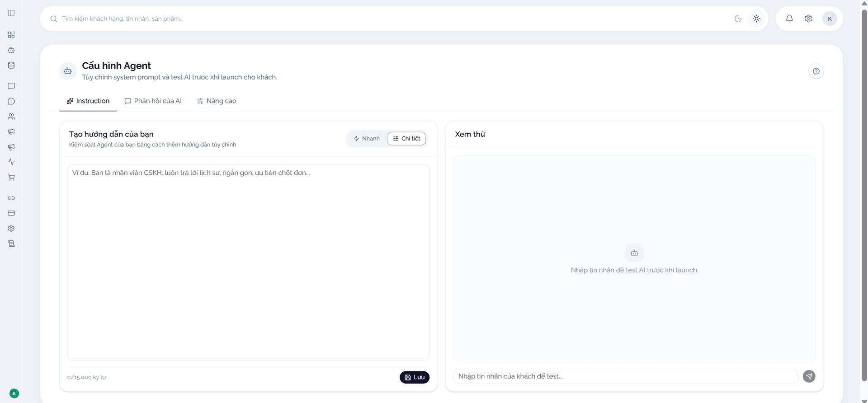Open the Nâng cao tab

[x=217, y=101]
